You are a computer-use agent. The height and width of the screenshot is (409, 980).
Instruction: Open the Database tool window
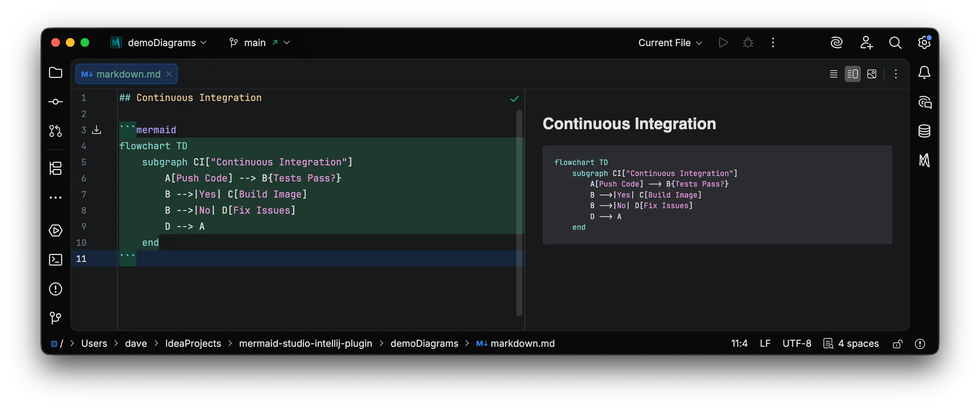coord(924,131)
